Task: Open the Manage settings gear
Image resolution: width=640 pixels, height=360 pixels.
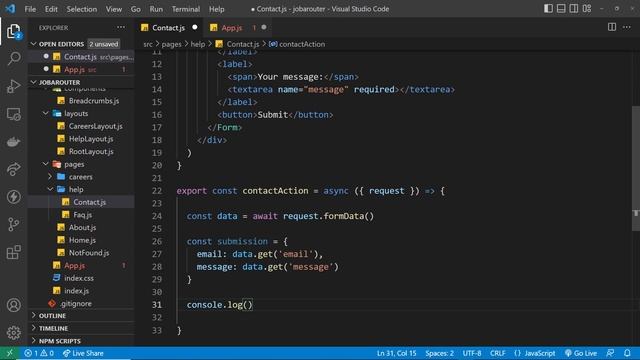Action: [13, 333]
